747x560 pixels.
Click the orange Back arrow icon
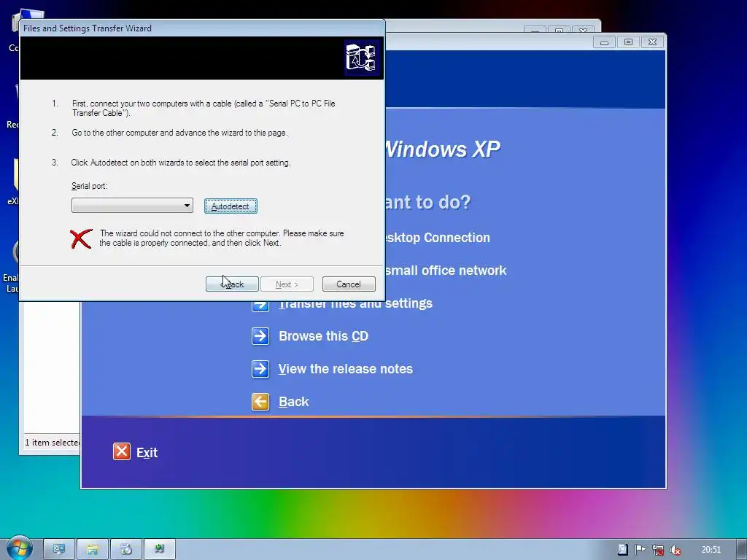coord(260,402)
